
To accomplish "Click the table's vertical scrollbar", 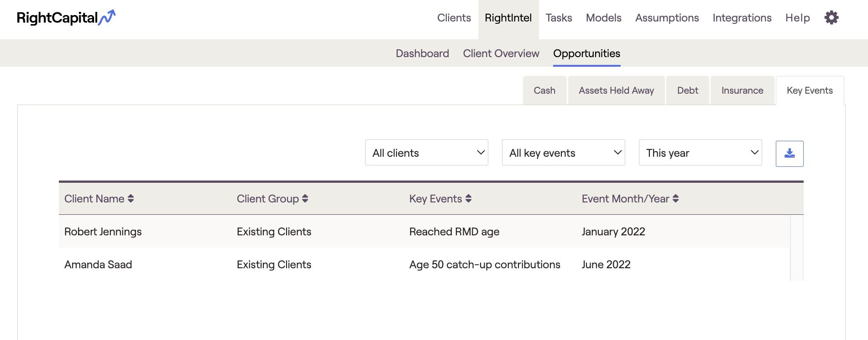I will [797, 248].
